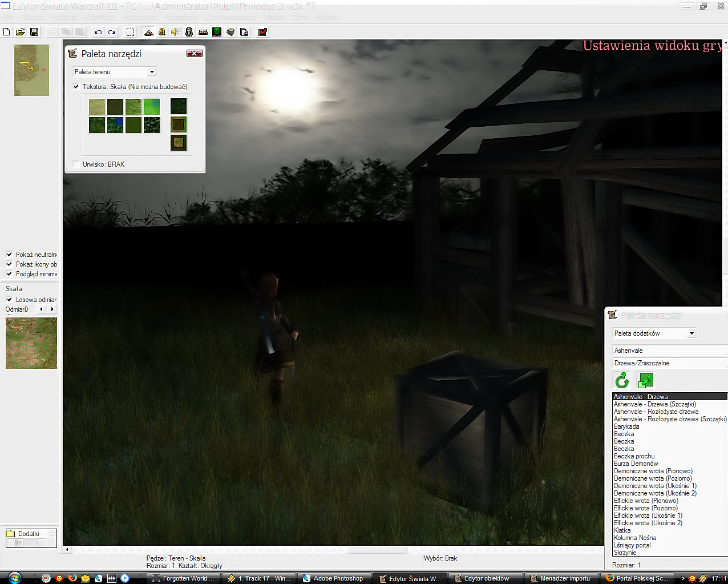728x584 pixels.
Task: Click the new map icon in toolbar
Action: (x=7, y=32)
